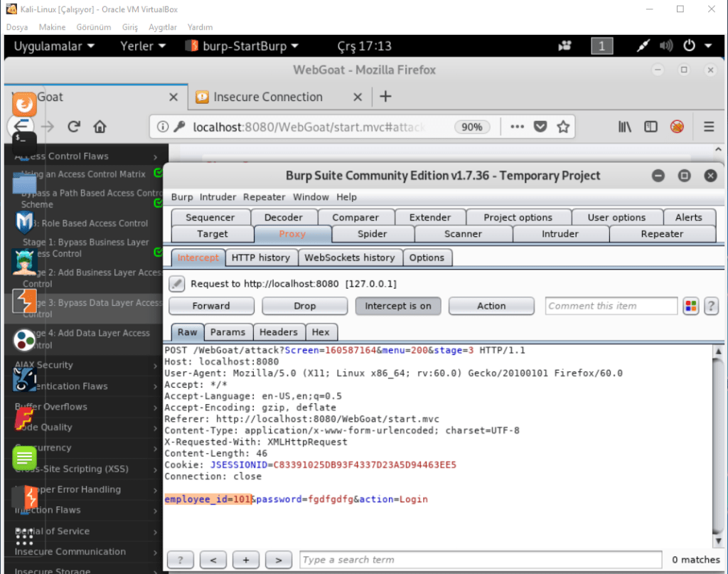The width and height of the screenshot is (728, 574).
Task: Click the search term input field
Action: 480,560
